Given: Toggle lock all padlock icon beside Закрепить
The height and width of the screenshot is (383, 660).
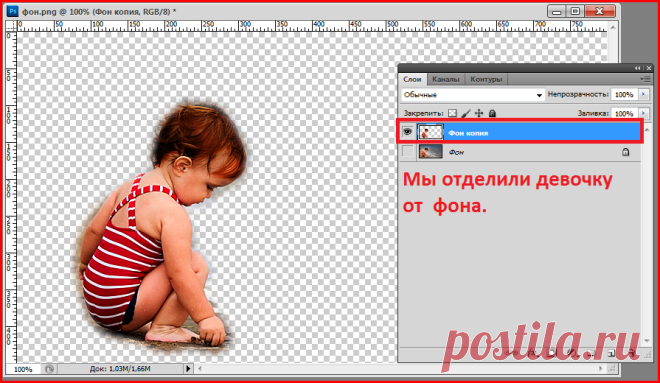Looking at the screenshot, I should pyautogui.click(x=492, y=113).
